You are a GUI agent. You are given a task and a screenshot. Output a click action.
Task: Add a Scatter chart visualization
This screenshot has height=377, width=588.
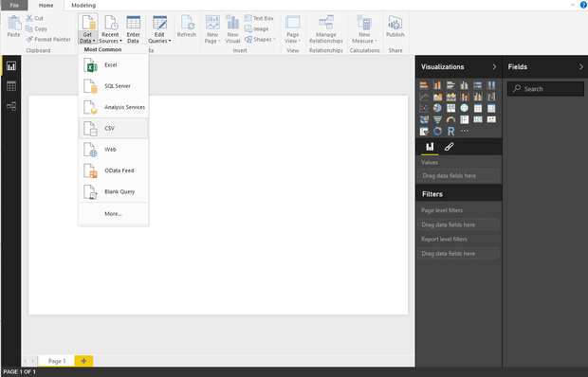pyautogui.click(x=424, y=108)
